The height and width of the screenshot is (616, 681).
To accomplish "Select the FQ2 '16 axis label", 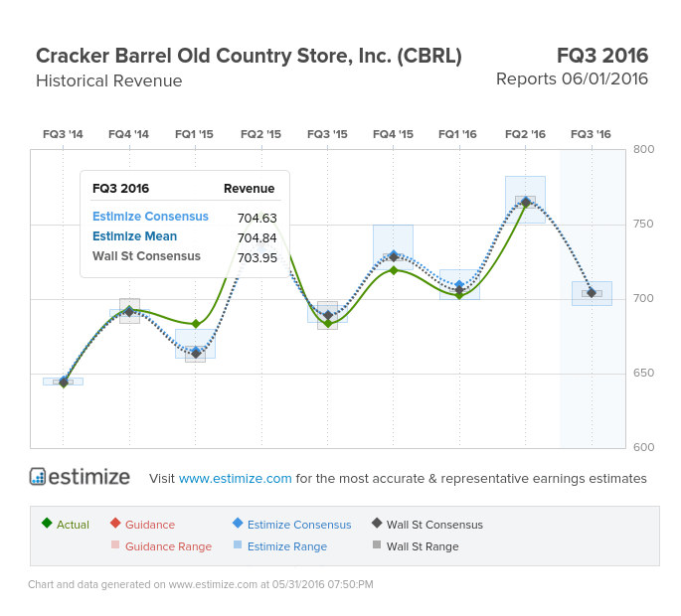I will click(x=525, y=134).
